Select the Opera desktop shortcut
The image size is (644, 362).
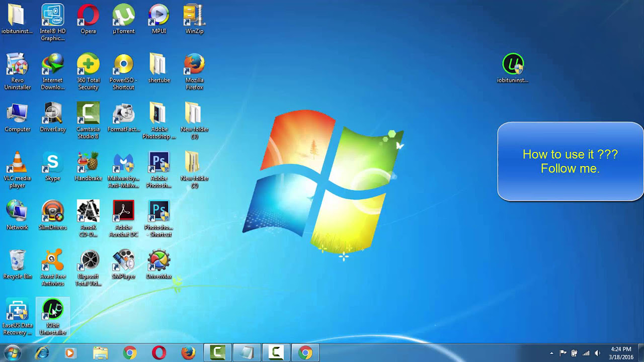pos(88,19)
